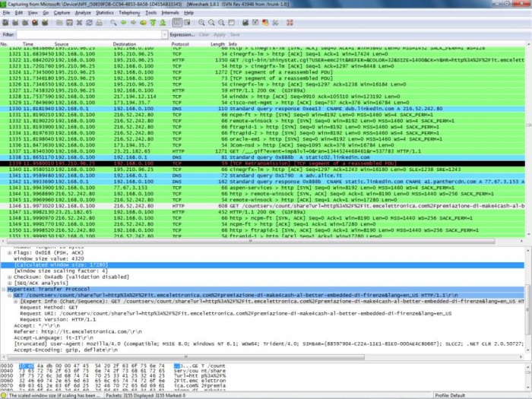
Task: Expand the Flags: 0x018 (PSH, ACK) node
Action: click(9, 253)
